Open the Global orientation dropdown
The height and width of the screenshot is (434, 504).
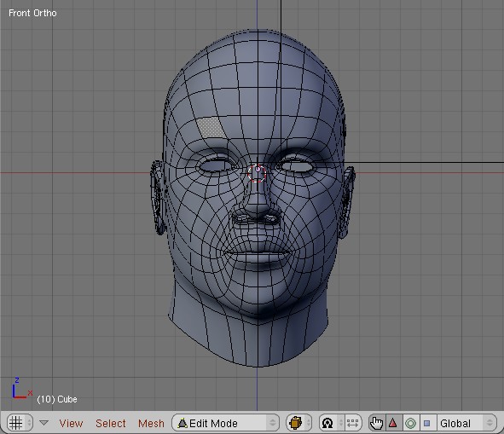coord(466,423)
